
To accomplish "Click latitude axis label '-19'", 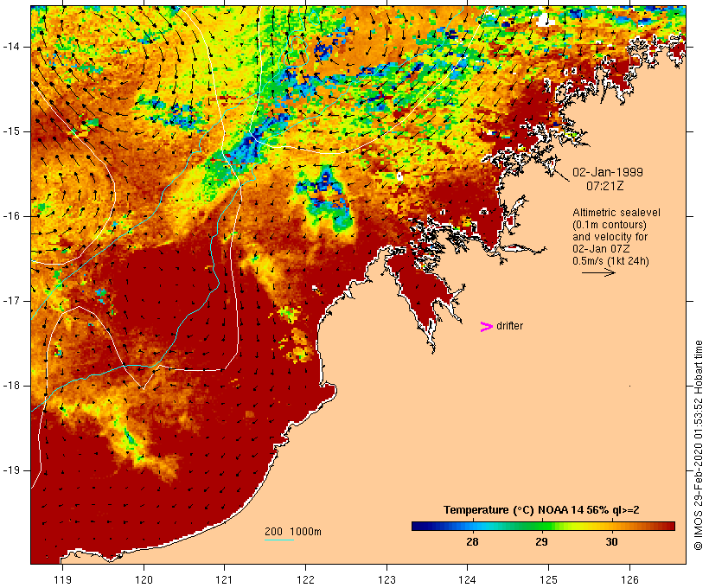I will [x=11, y=470].
